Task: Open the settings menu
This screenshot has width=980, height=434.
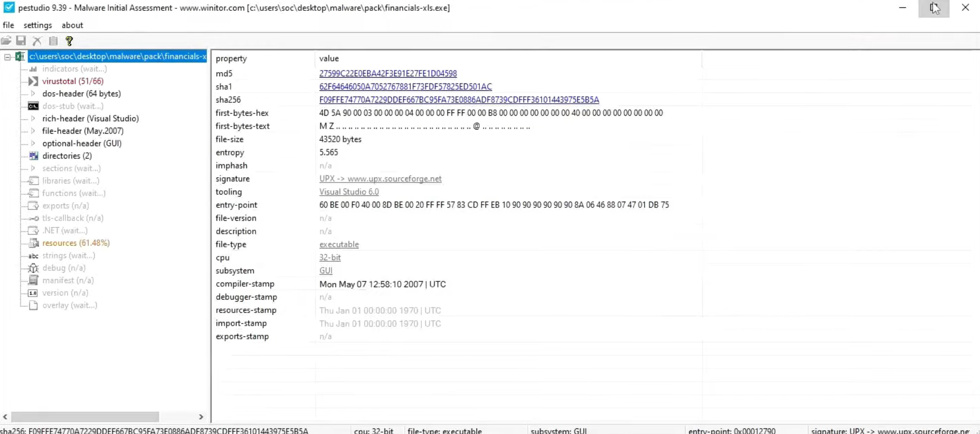Action: (38, 25)
